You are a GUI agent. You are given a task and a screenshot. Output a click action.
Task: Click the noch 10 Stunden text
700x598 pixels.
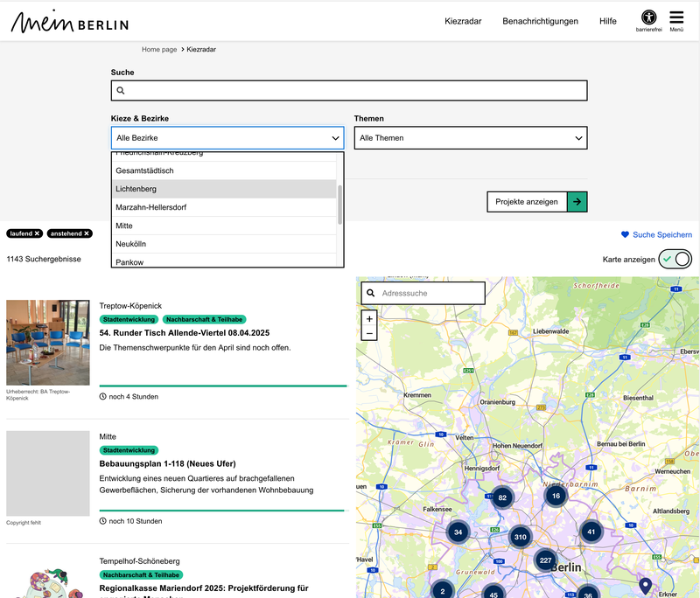click(x=136, y=521)
